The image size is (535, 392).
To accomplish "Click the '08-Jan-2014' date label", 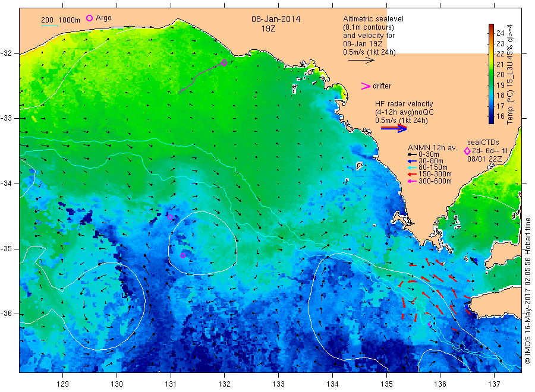I will (x=276, y=19).
